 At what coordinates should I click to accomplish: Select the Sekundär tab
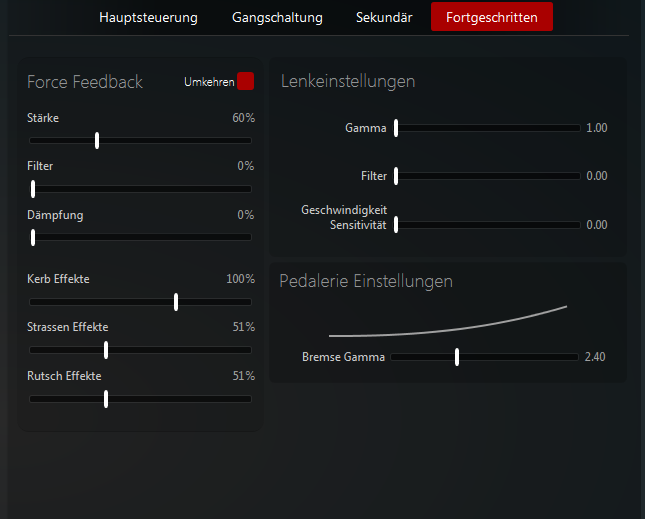[384, 17]
